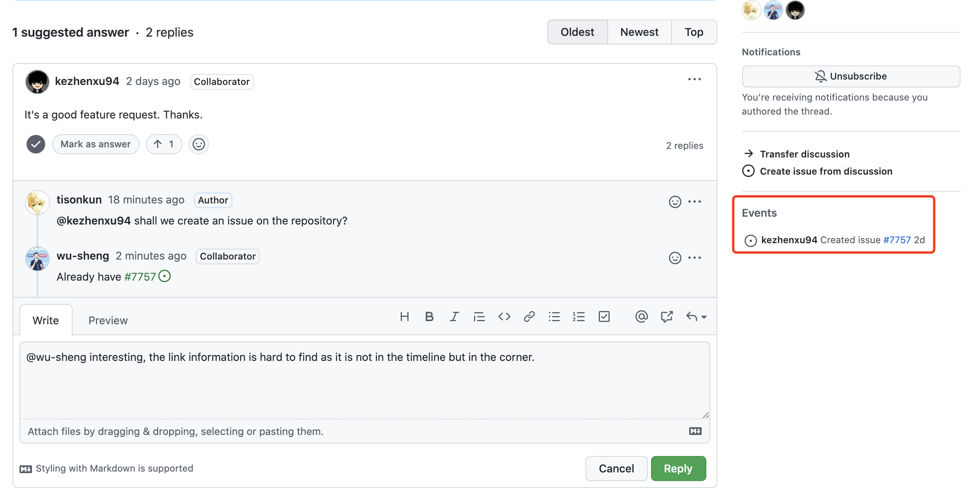Add a task list checkbox icon
980x502 pixels.
tap(604, 317)
